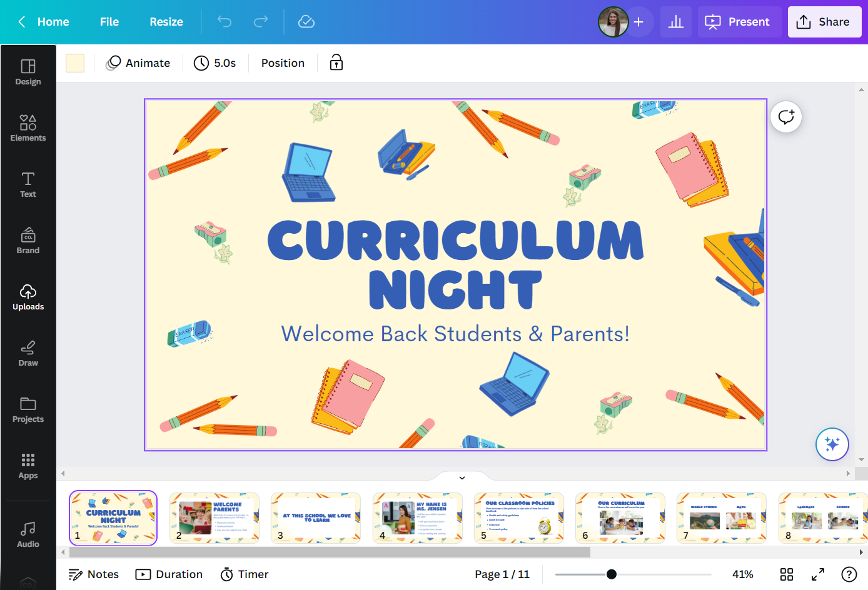
Task: Open the Uploads panel
Action: point(28,297)
